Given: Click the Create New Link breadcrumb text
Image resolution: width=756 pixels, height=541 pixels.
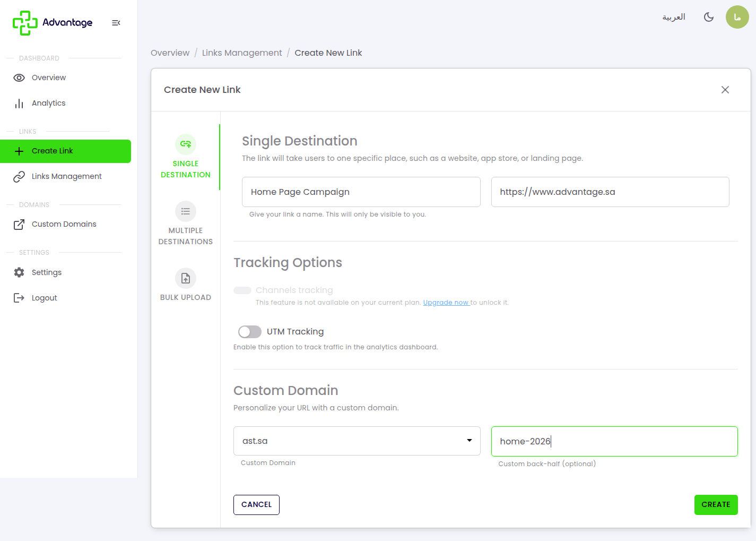Looking at the screenshot, I should coord(328,53).
